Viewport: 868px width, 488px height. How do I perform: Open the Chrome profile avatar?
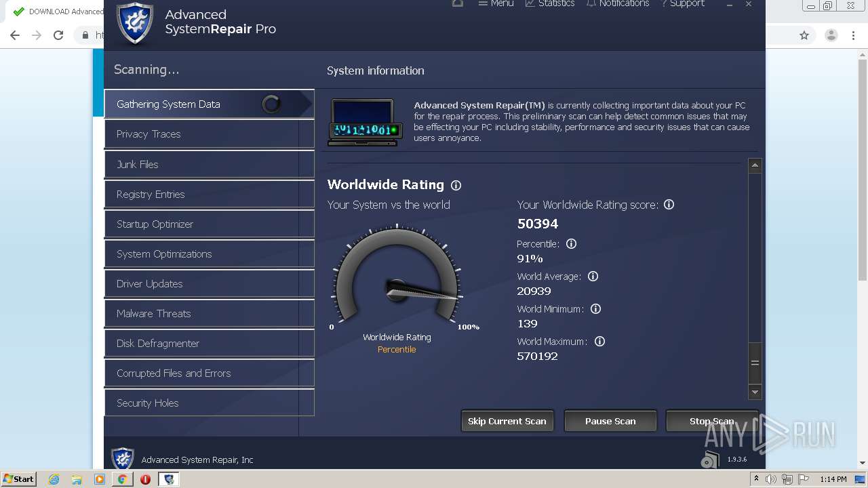click(x=831, y=35)
